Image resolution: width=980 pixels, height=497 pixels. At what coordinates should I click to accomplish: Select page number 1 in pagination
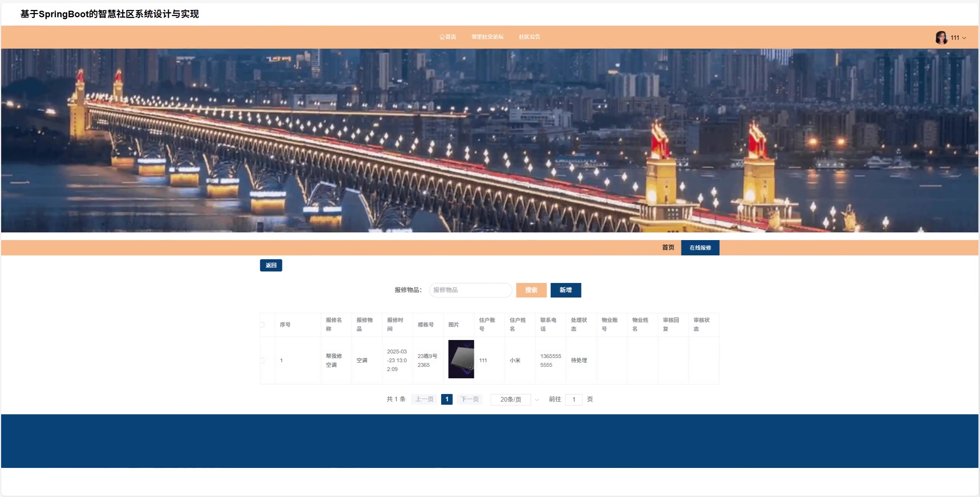447,399
